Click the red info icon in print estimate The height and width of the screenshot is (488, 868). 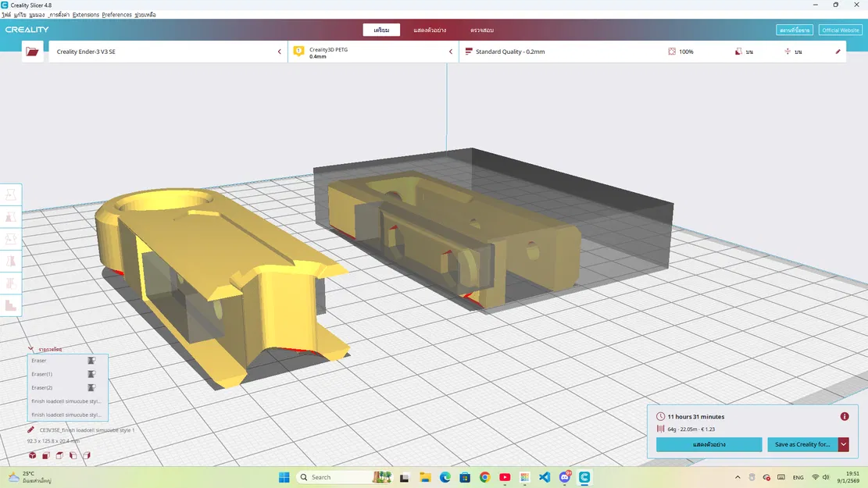tap(845, 417)
